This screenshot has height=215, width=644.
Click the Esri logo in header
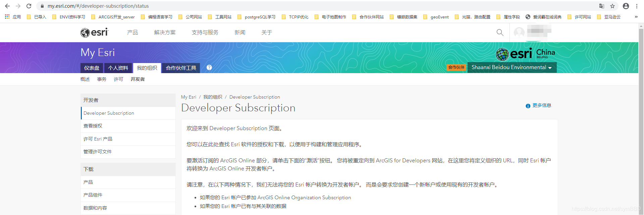tap(94, 32)
